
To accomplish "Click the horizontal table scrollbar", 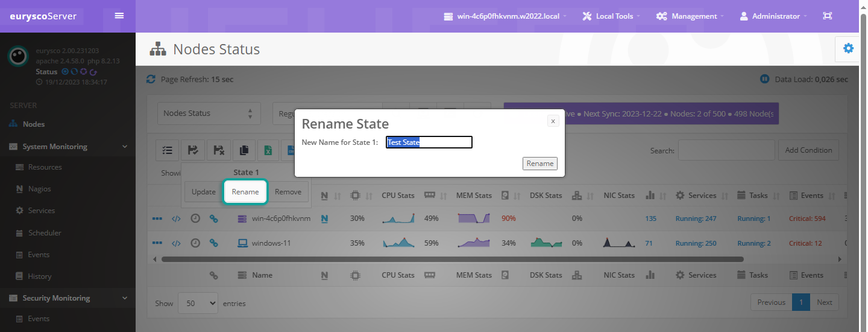I will click(453, 259).
